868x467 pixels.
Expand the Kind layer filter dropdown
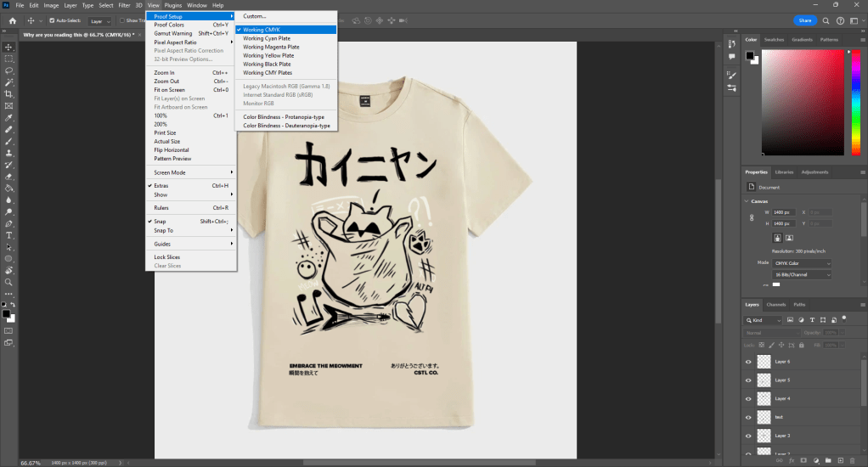764,320
